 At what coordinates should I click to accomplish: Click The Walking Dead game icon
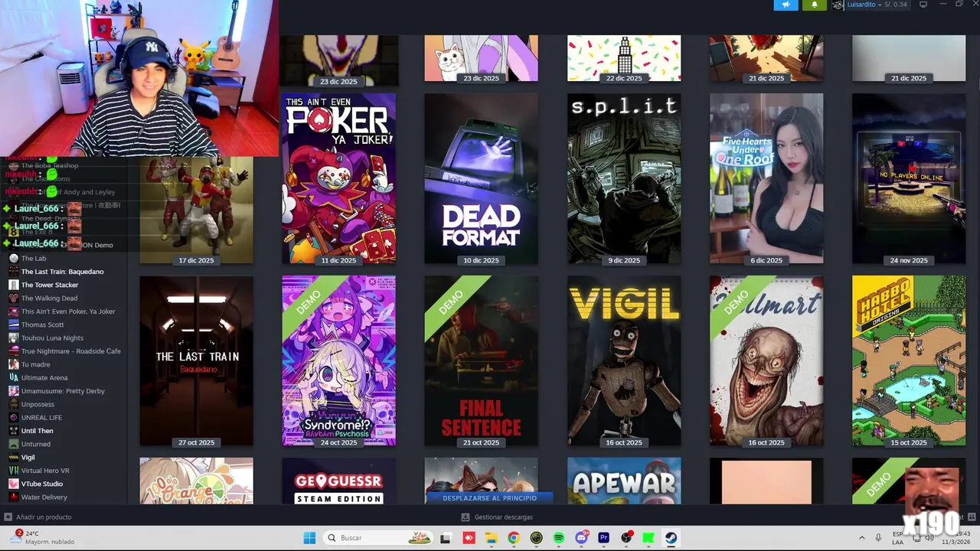coord(14,298)
